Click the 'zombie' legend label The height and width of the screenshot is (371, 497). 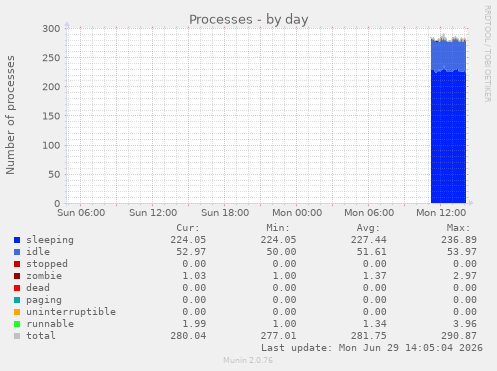44,276
